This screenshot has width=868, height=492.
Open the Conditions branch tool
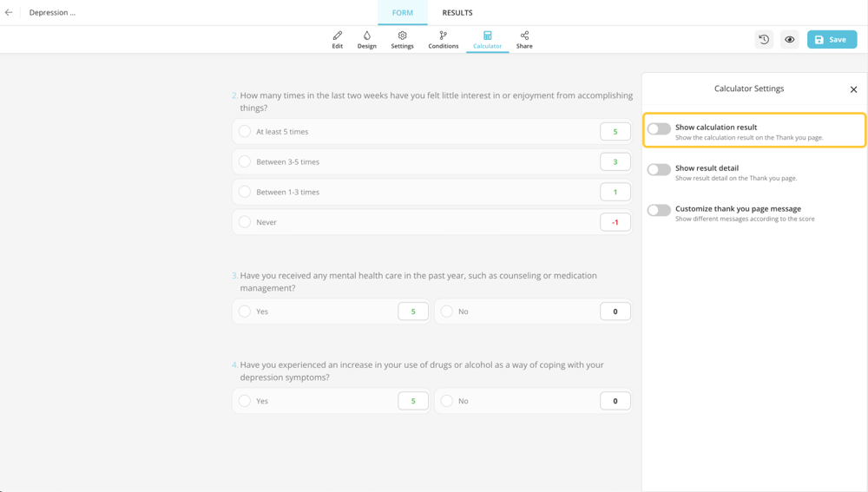click(x=443, y=40)
